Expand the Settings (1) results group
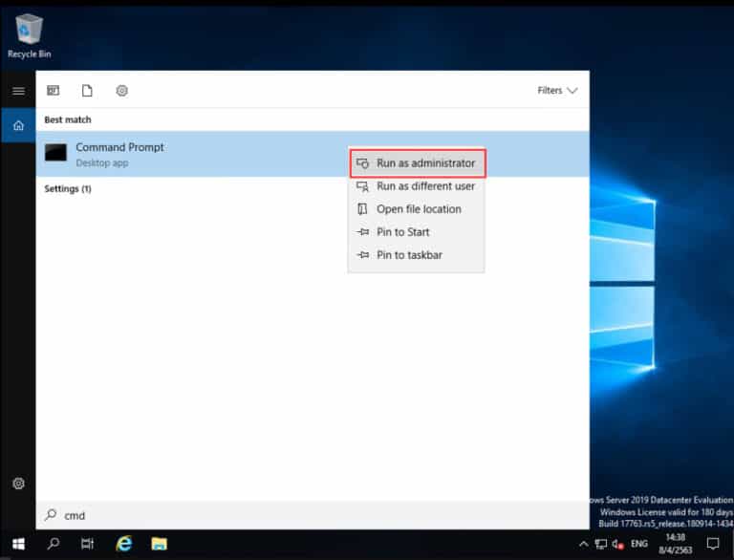The image size is (734, 560). [68, 188]
